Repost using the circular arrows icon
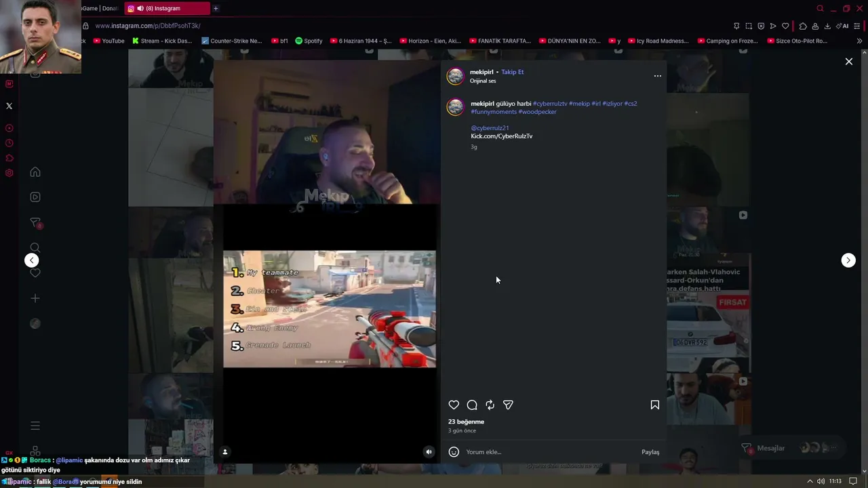Image resolution: width=868 pixels, height=488 pixels. [490, 405]
